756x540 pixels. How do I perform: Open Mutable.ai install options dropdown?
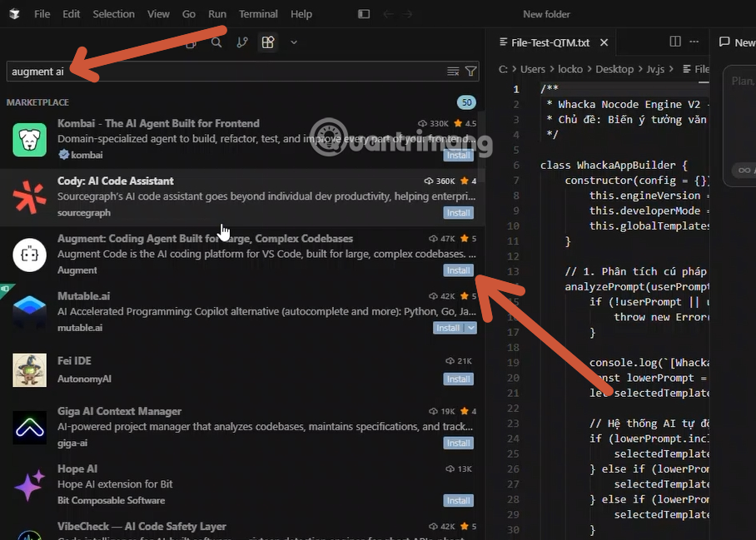pos(470,328)
